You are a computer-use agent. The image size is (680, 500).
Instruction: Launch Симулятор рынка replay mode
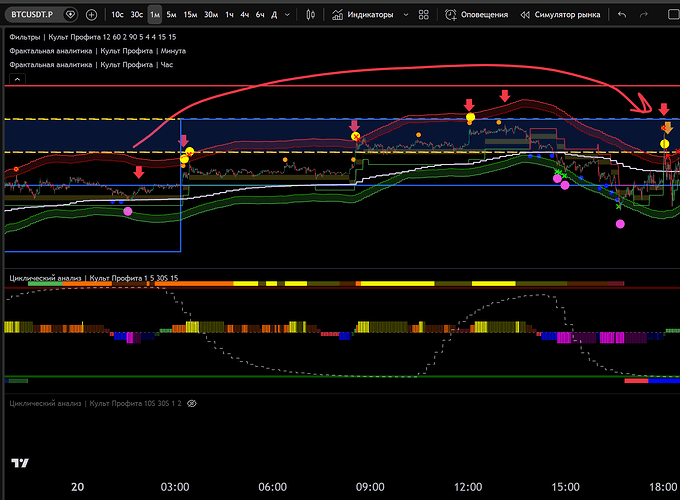tap(560, 15)
